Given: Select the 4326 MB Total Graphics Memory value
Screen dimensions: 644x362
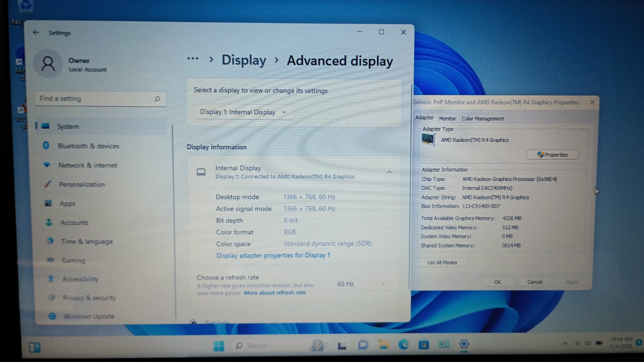Looking at the screenshot, I should 512,218.
